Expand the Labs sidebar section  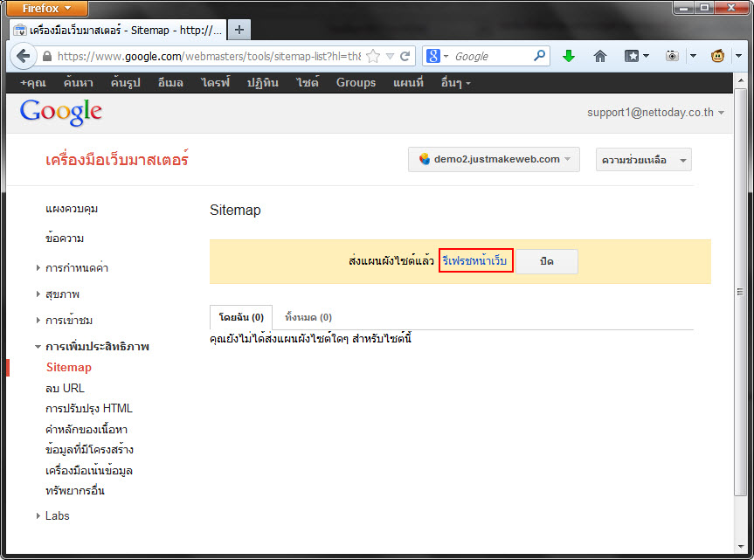[x=38, y=515]
